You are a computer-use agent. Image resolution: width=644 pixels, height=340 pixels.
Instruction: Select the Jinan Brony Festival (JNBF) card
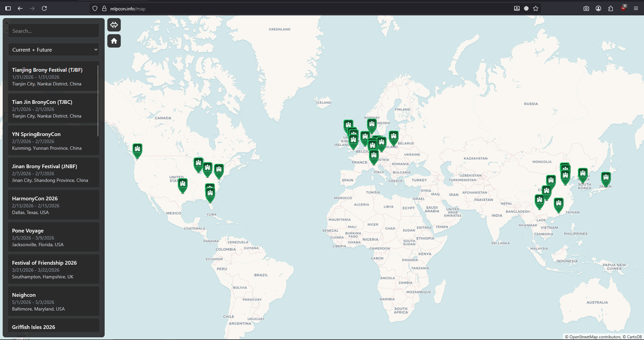(54, 173)
